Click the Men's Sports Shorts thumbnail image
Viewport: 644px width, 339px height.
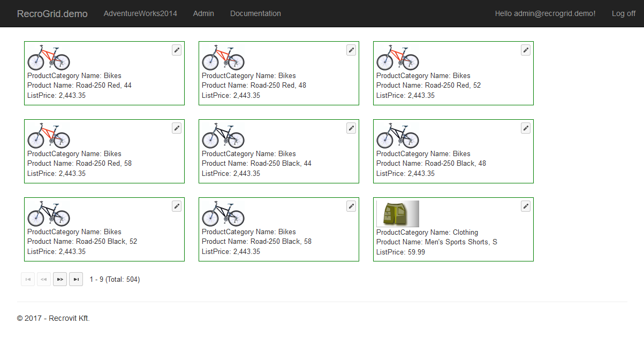click(398, 214)
